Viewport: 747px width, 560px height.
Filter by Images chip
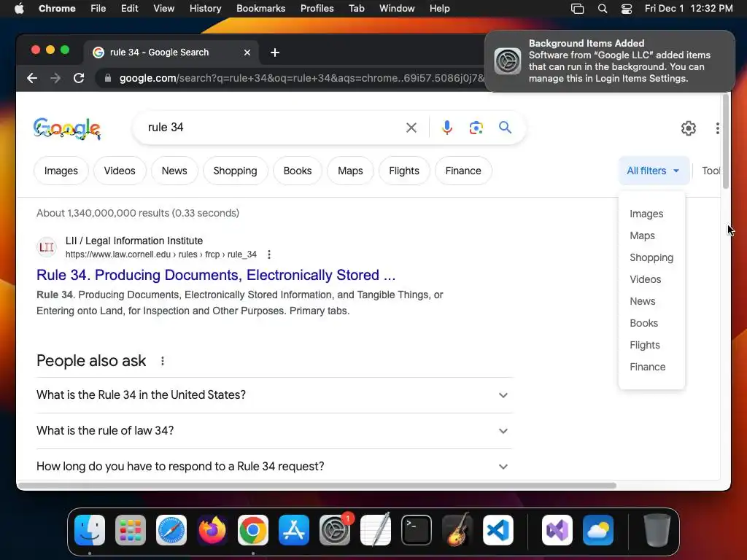[61, 171]
